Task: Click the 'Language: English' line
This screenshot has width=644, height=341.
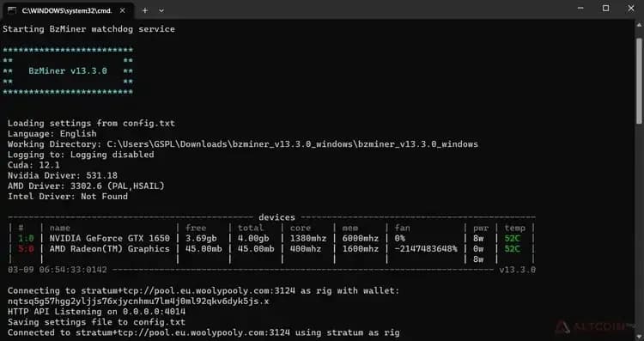Action: point(52,134)
